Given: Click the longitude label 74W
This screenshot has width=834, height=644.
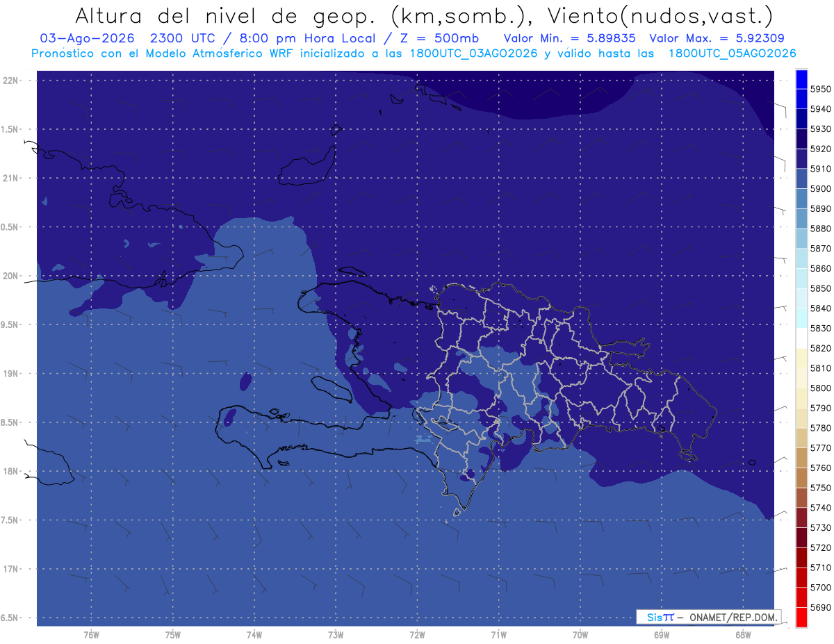Looking at the screenshot, I should click(254, 635).
